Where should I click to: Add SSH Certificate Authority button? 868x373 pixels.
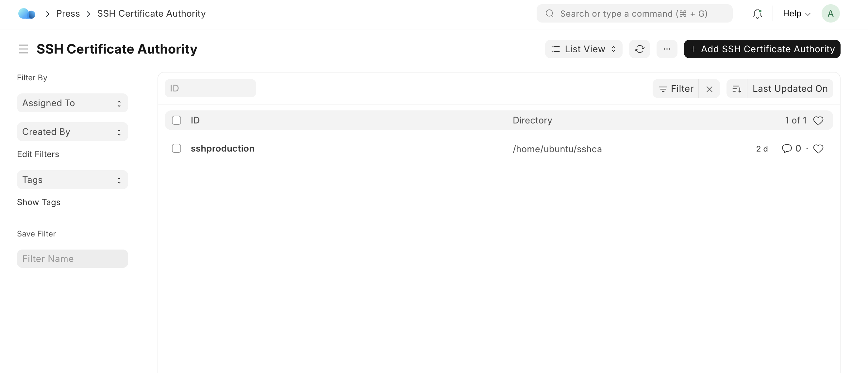[x=762, y=49]
